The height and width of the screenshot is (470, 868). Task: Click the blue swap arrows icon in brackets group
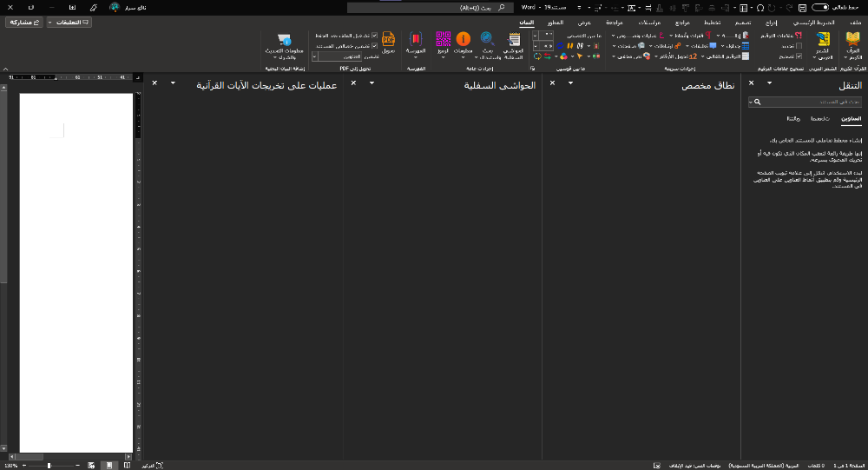pos(560,46)
